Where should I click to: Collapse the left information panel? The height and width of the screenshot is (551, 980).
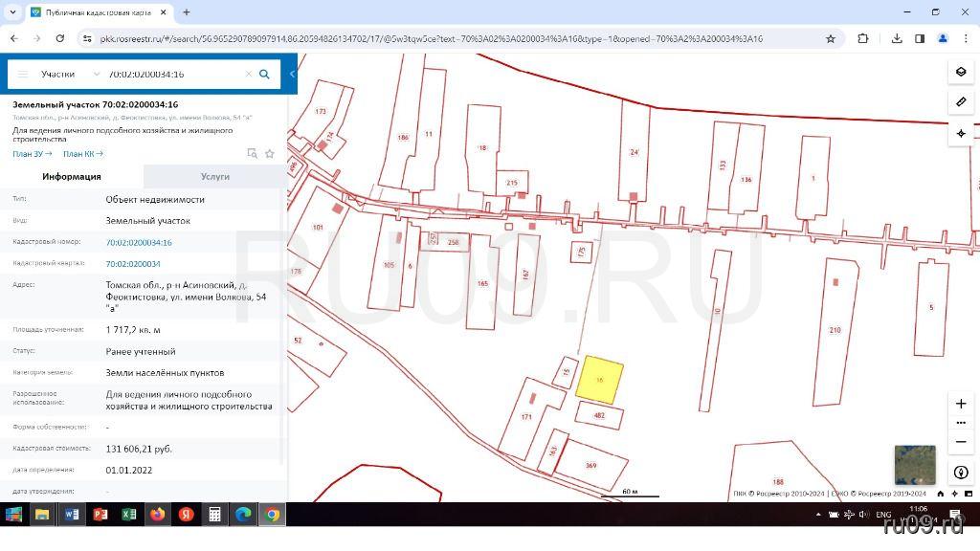click(x=291, y=74)
